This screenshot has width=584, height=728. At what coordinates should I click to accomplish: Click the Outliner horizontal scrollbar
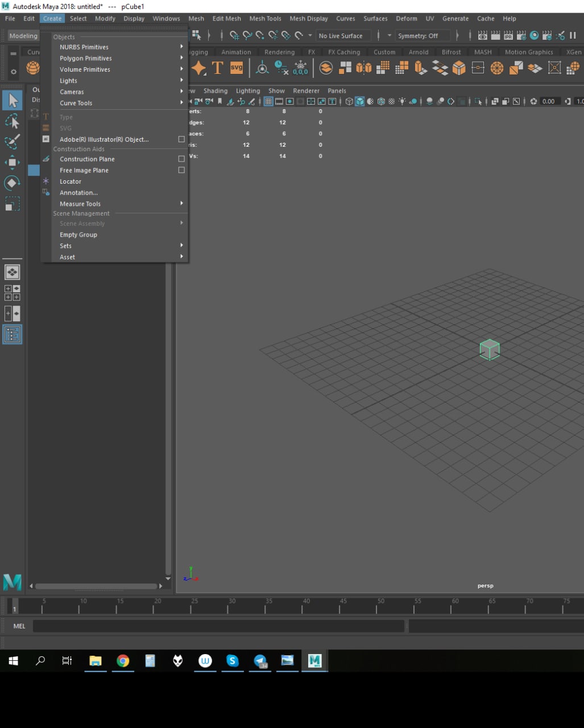click(96, 586)
